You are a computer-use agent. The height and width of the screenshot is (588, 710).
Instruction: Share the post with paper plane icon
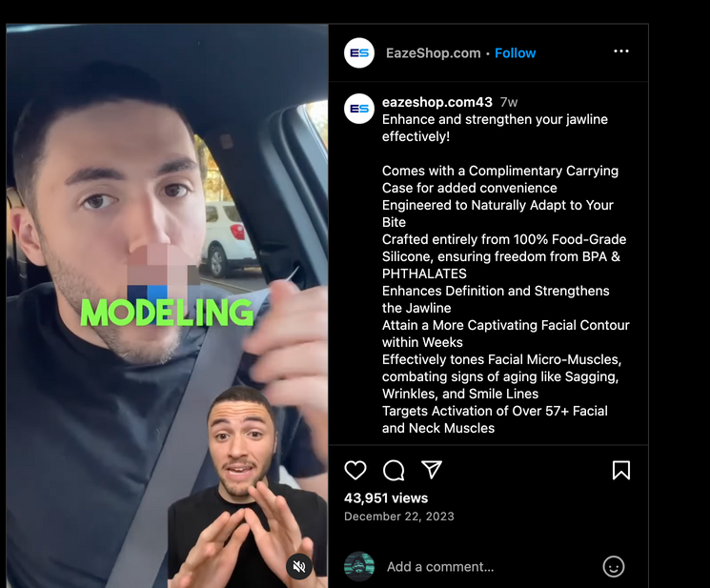[x=432, y=470]
